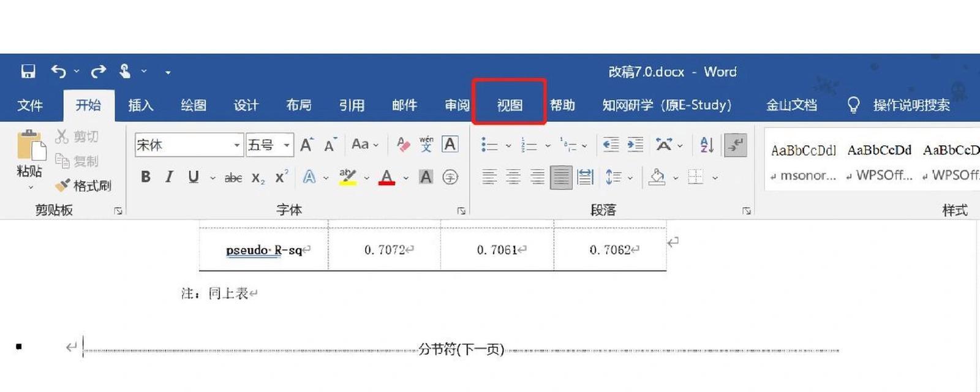This screenshot has width=980, height=392.
Task: Apply character border icon
Action: pos(450,145)
